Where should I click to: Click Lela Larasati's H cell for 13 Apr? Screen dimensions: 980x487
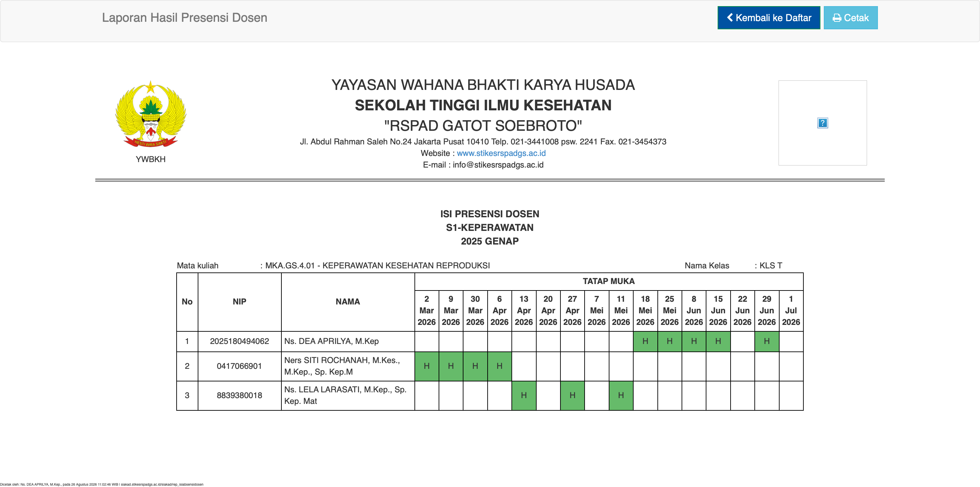coord(524,396)
